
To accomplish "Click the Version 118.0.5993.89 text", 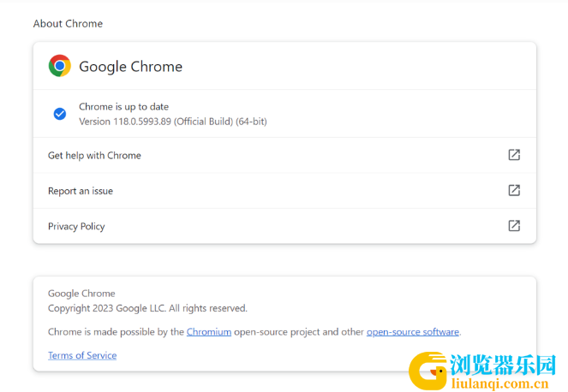I will click(173, 122).
